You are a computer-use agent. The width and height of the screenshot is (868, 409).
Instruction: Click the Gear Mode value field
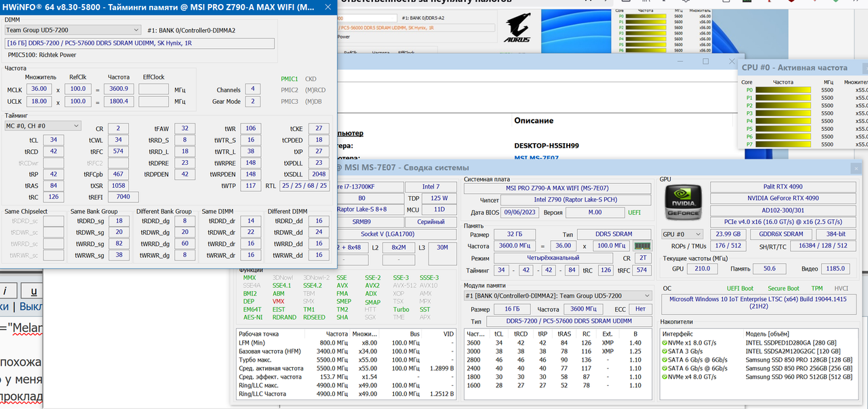point(252,101)
